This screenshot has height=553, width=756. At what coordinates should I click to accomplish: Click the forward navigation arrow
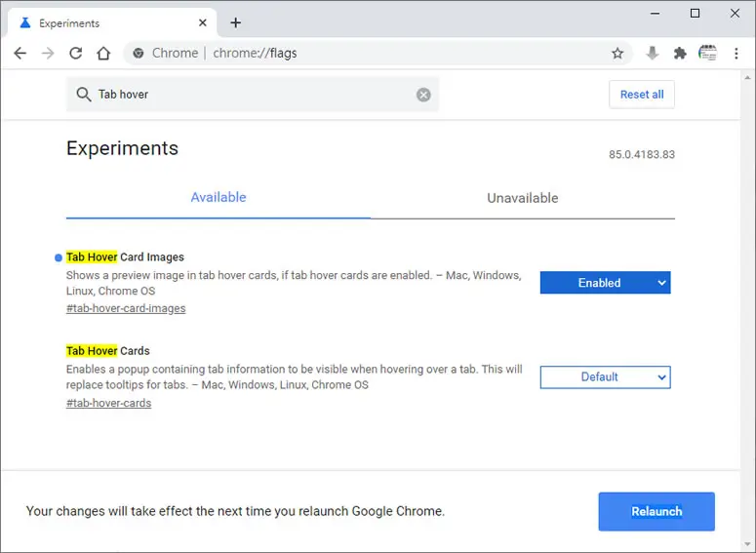pyautogui.click(x=48, y=53)
